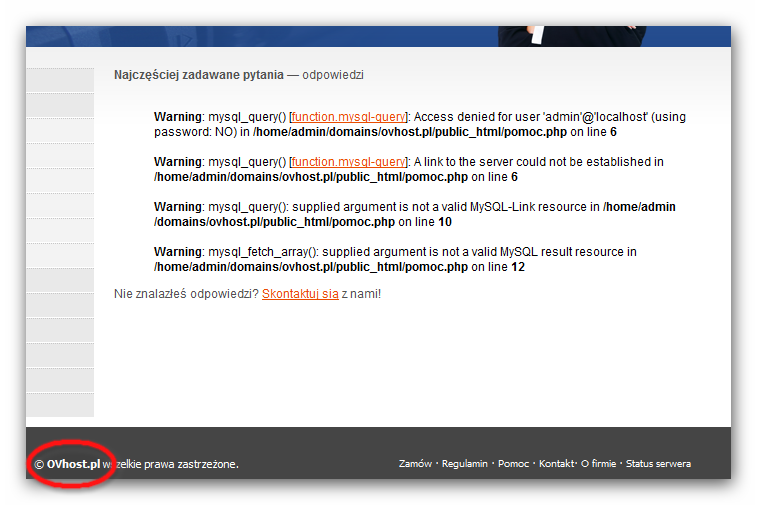The height and width of the screenshot is (505, 757).
Task: Select the topmost empty sidebar menu row
Action: pyautogui.click(x=60, y=81)
